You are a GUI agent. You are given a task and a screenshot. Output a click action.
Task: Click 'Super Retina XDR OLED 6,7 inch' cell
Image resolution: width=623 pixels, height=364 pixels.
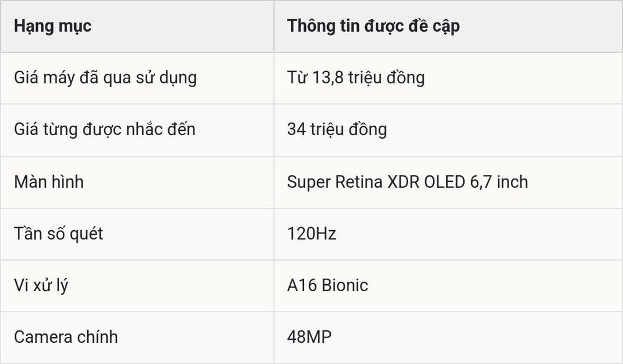point(448,182)
